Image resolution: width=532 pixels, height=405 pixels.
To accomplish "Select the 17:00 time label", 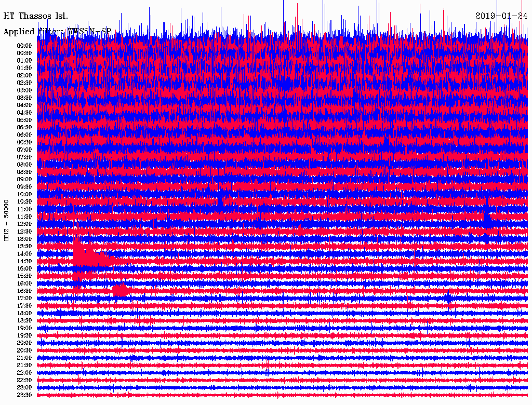I will pyautogui.click(x=24, y=298).
